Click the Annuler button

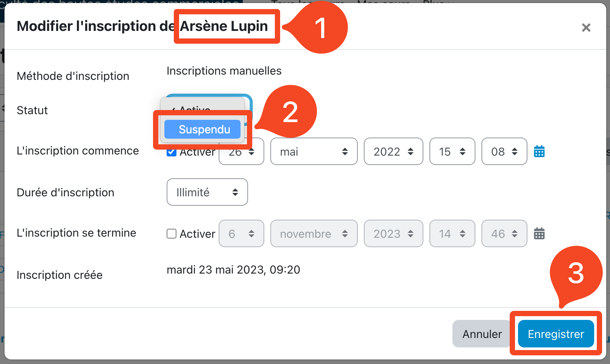click(x=482, y=334)
